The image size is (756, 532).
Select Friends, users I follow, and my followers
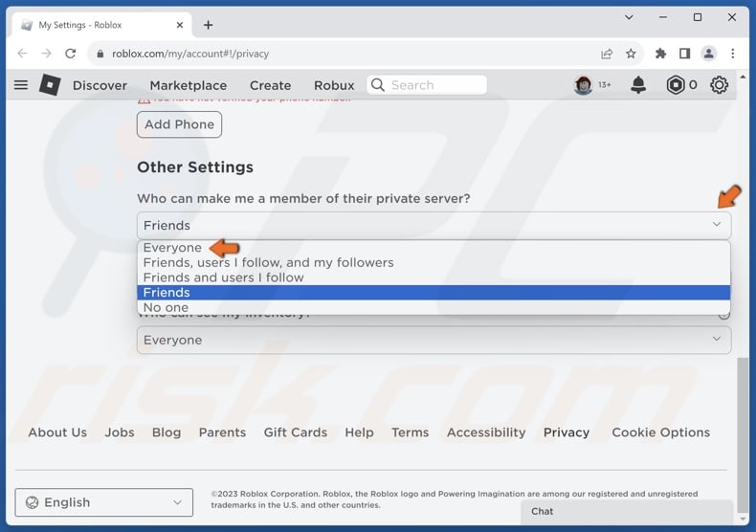434,262
